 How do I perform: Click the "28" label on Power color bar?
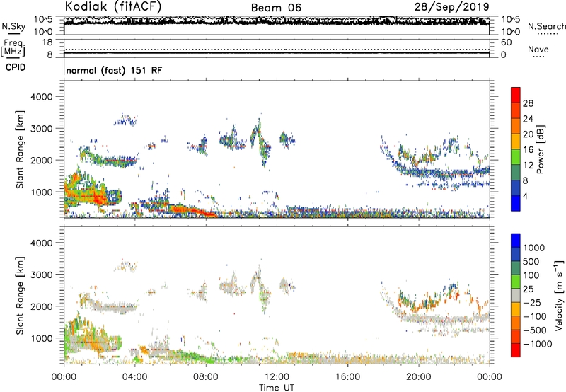coord(528,103)
